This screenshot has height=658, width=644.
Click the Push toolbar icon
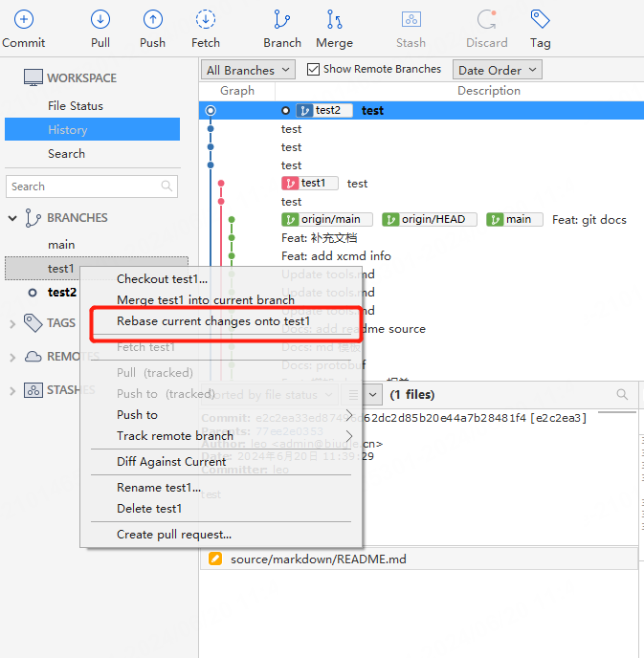[x=152, y=19]
